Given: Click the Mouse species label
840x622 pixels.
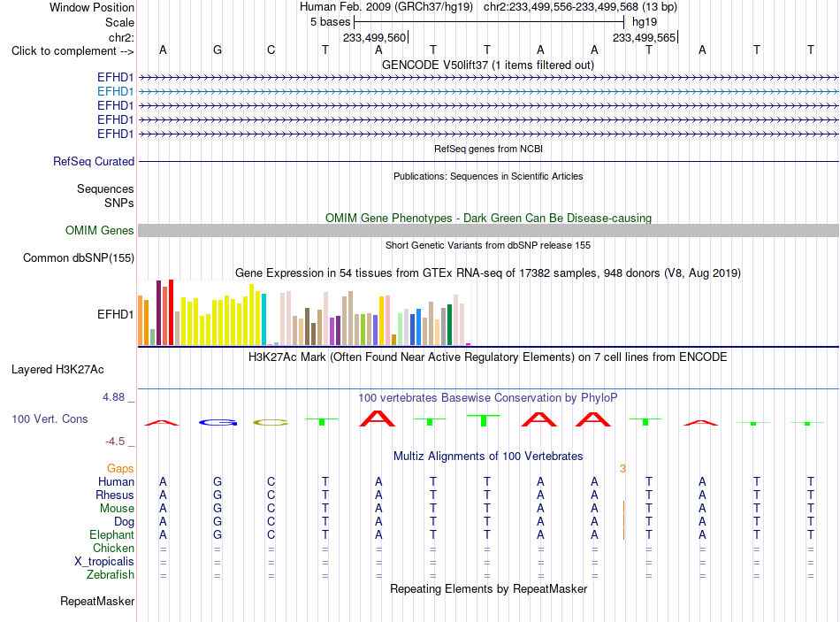Looking at the screenshot, I should pos(117,509).
